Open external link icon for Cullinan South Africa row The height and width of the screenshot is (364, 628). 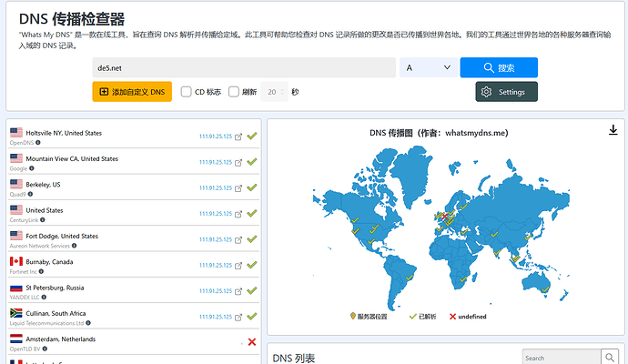tap(238, 318)
